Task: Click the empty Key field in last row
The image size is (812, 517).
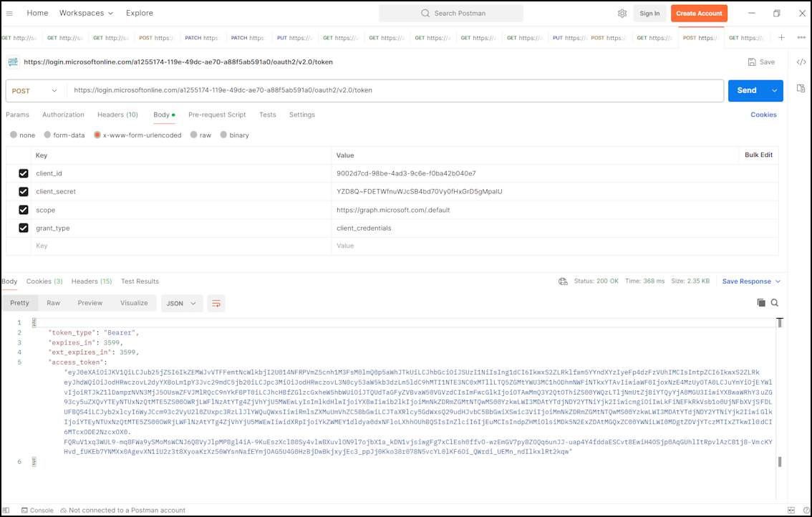Action: 181,246
